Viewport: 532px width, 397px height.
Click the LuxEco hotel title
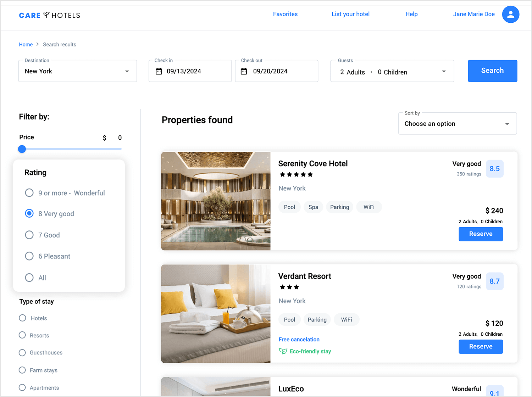click(x=291, y=389)
